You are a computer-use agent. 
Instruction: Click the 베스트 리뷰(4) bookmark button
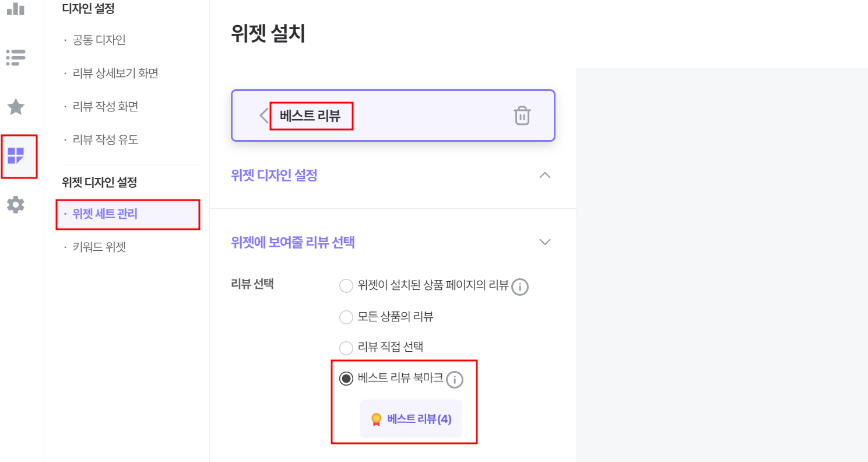tap(411, 419)
